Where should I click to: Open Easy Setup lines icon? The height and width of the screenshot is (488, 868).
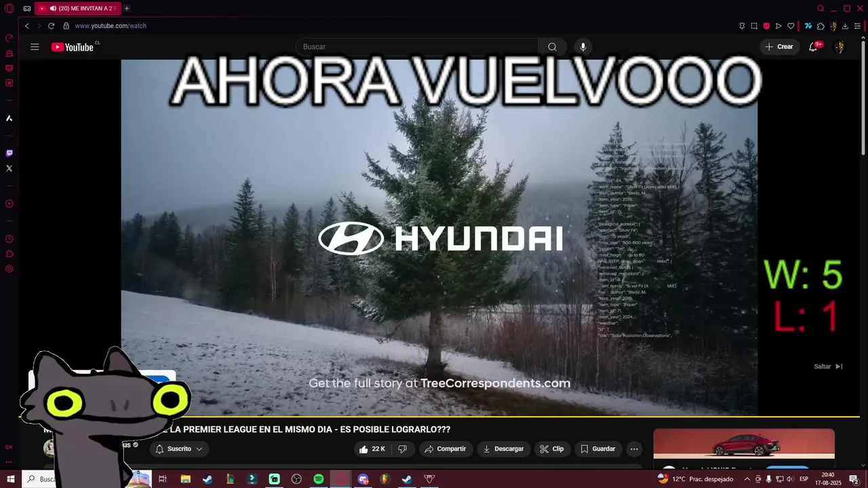(x=857, y=26)
